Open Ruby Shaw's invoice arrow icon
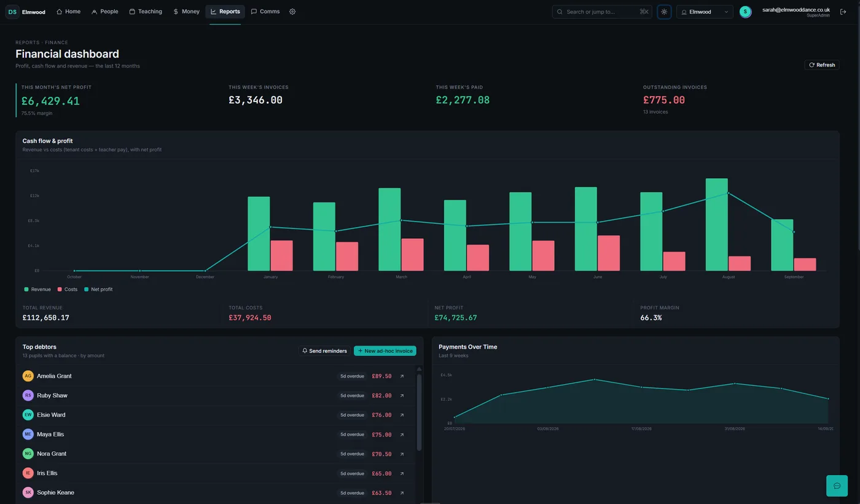This screenshot has height=504, width=860. pyautogui.click(x=402, y=396)
